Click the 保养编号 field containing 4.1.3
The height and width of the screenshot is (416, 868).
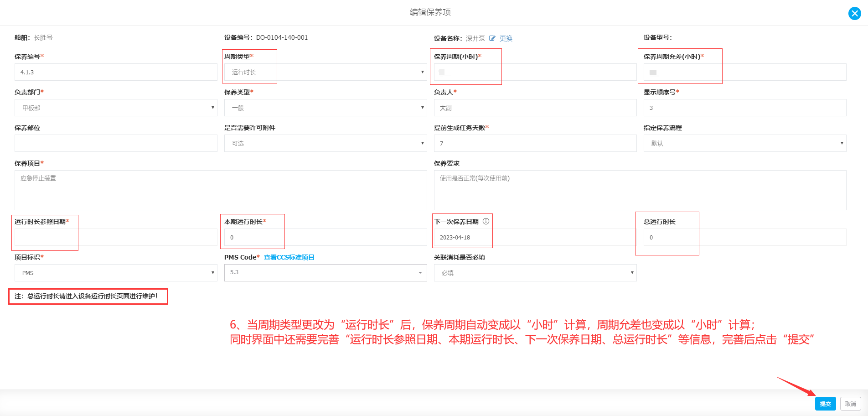coord(116,72)
